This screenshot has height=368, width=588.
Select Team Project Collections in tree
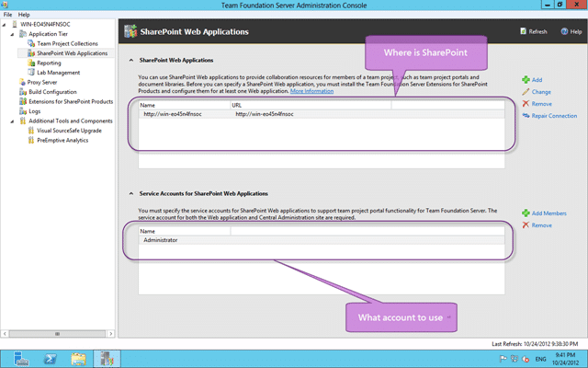point(67,43)
